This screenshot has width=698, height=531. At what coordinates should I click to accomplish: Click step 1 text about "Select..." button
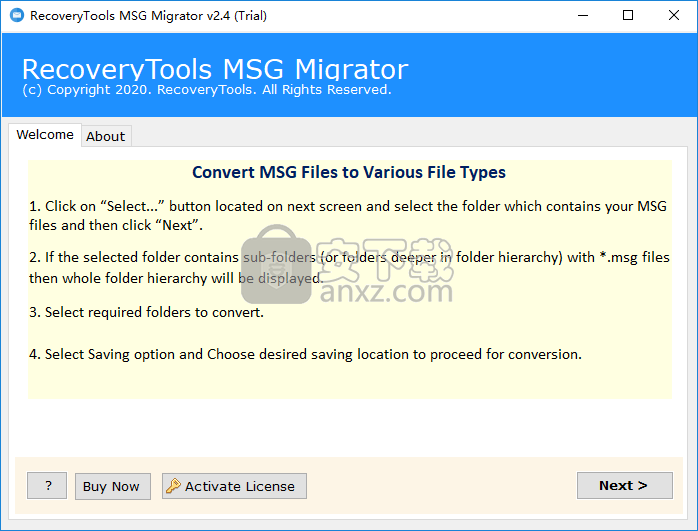[348, 215]
